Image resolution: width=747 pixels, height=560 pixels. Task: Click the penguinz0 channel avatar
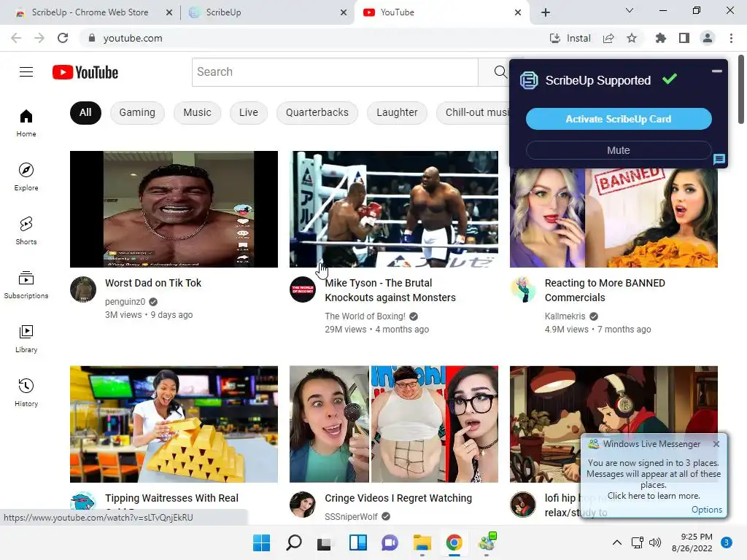pos(83,289)
